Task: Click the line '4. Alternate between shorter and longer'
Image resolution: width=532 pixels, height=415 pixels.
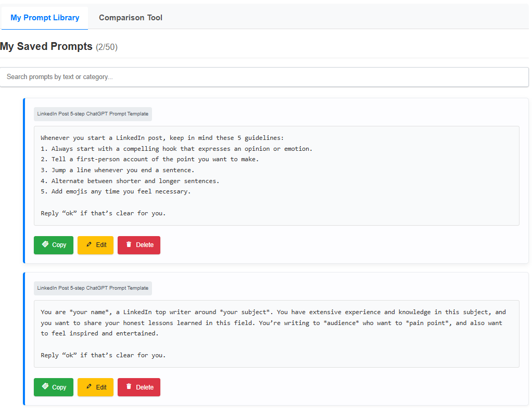Action: click(130, 181)
